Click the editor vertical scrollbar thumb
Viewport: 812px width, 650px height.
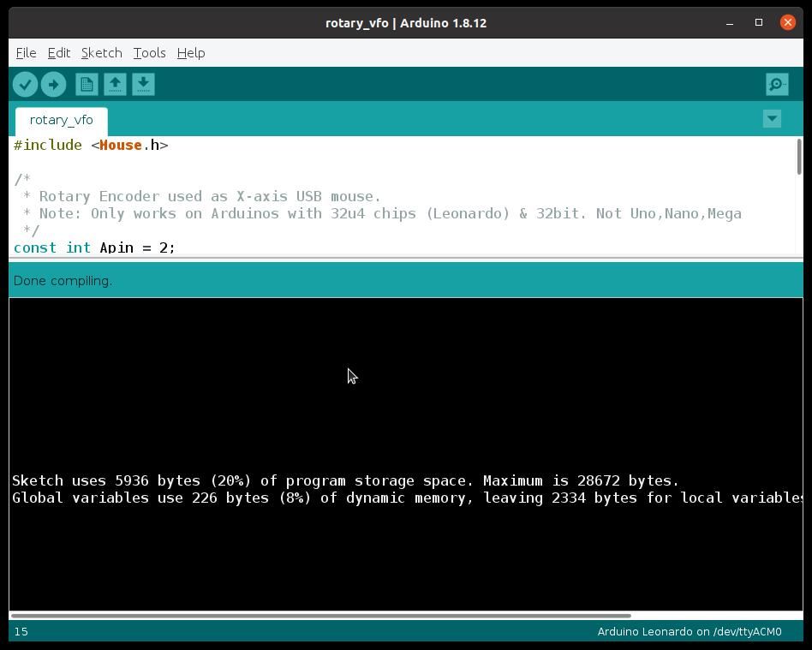tap(799, 157)
